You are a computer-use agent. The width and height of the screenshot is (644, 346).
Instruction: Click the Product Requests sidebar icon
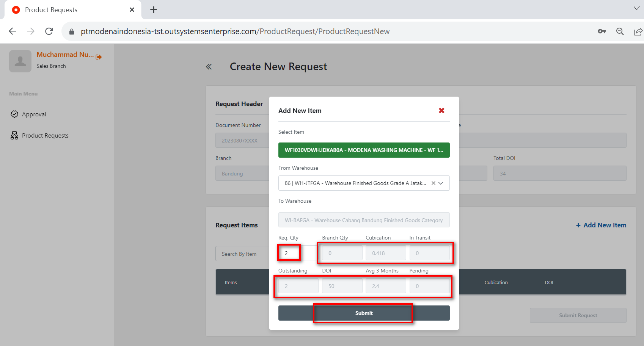(x=14, y=136)
